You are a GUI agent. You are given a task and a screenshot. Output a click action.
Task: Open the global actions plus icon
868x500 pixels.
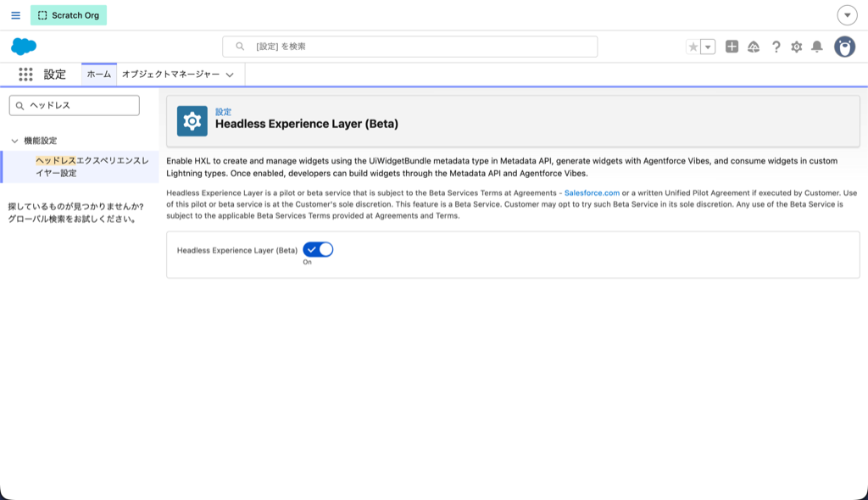pos(732,47)
